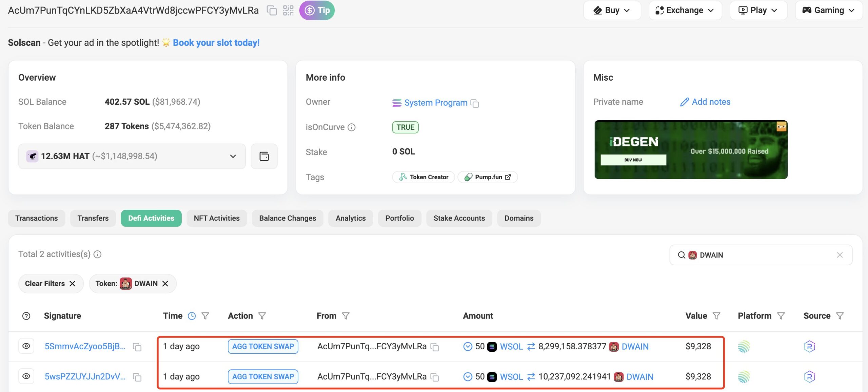Copy the 5SmmvAcZyoo5BjB signature
Viewport: 868px width, 392px height.
[137, 347]
